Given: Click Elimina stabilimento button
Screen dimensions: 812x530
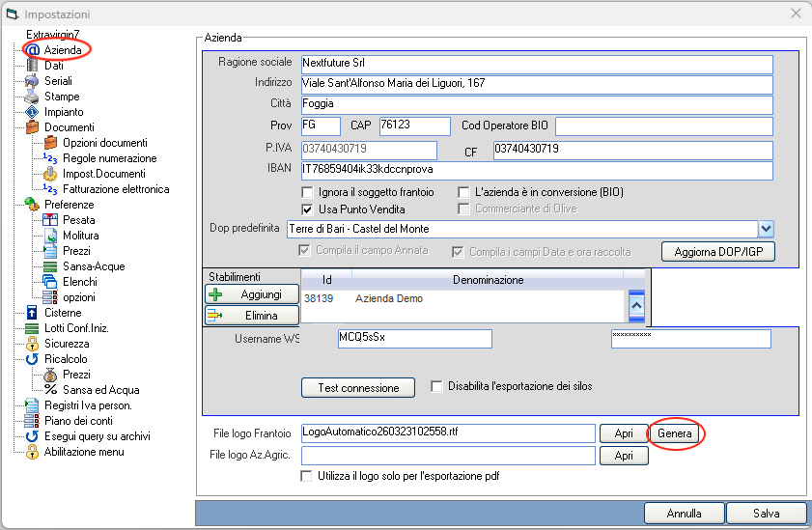Looking at the screenshot, I should (252, 316).
